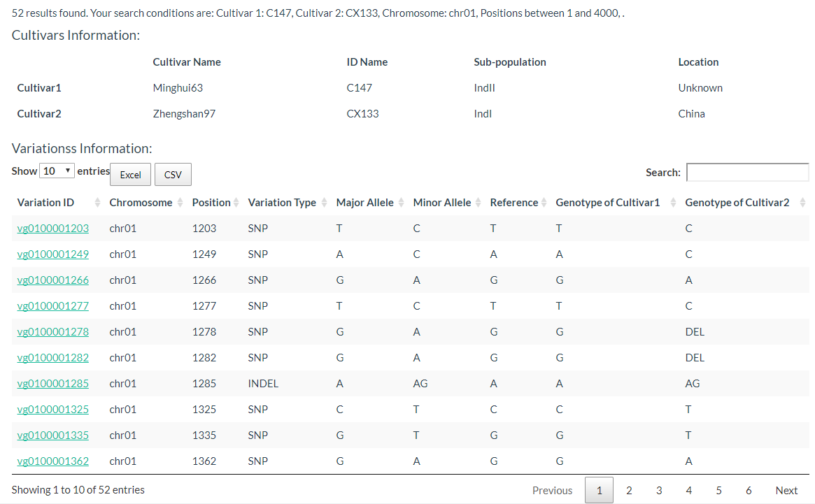Focus the Search input field
The image size is (815, 504).
[x=747, y=172]
